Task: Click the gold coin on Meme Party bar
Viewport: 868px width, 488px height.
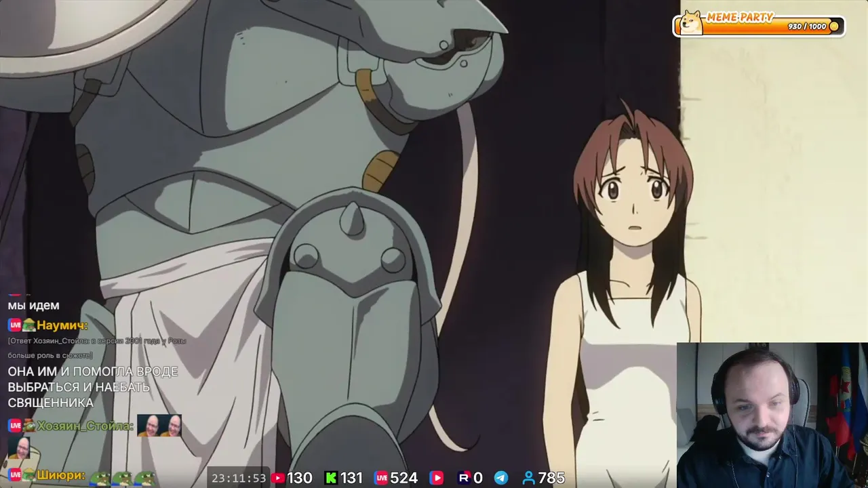Action: point(834,26)
